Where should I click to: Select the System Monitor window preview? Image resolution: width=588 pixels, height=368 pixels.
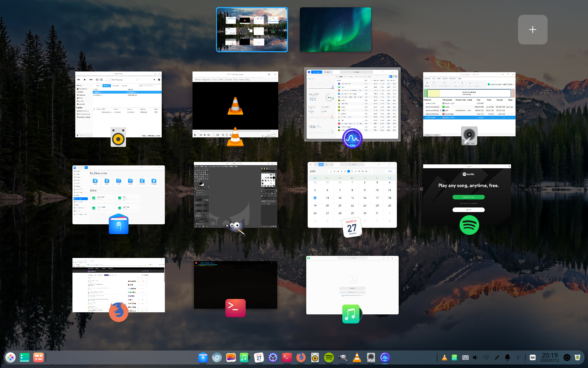point(352,104)
